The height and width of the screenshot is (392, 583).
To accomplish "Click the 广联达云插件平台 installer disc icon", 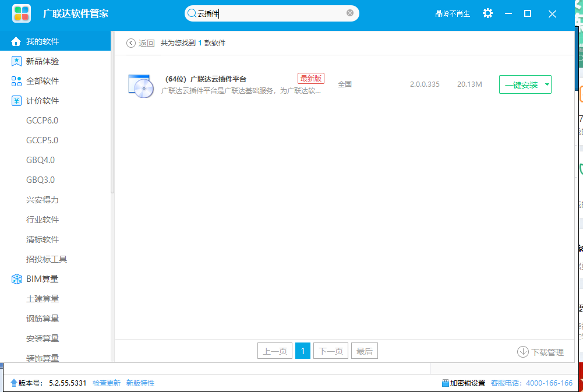I will pyautogui.click(x=141, y=86).
